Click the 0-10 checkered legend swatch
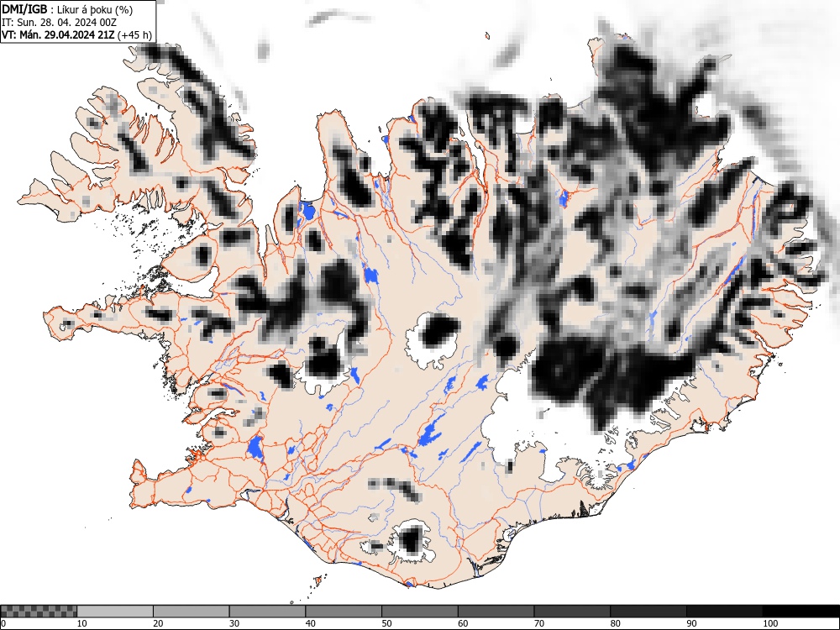 [39, 612]
